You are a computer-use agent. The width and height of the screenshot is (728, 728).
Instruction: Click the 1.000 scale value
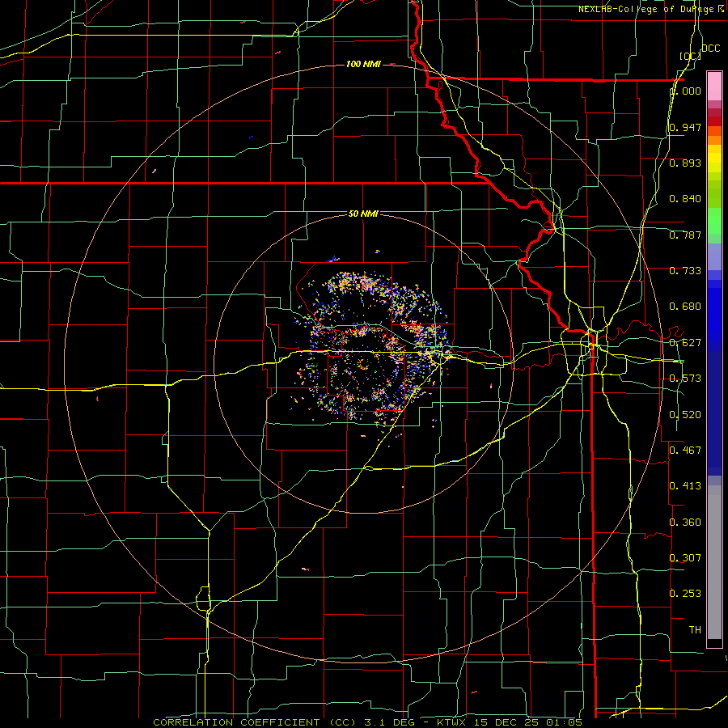685,91
